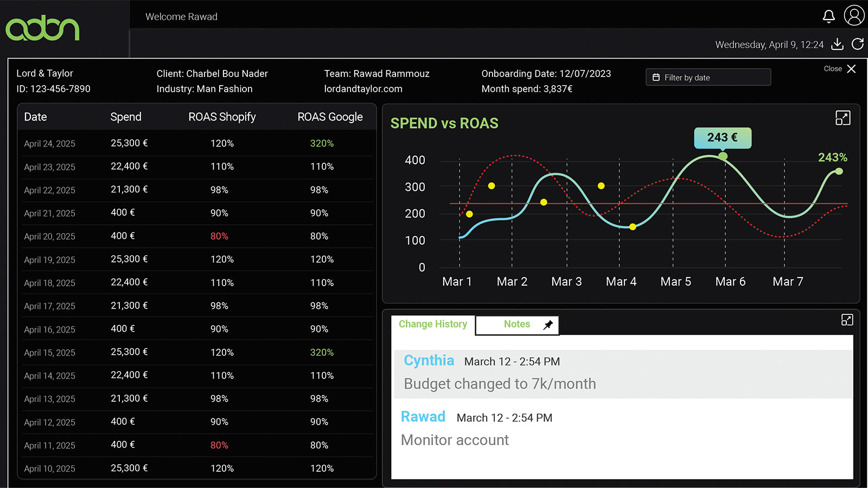Screen dimensions: 868x488
Task: Select the April 23, 2025 row date
Action: pos(49,167)
